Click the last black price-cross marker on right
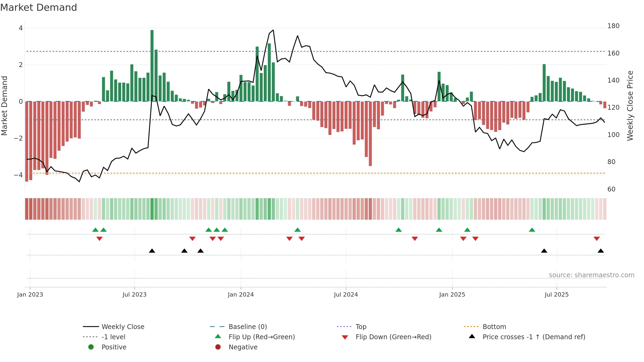 point(601,251)
